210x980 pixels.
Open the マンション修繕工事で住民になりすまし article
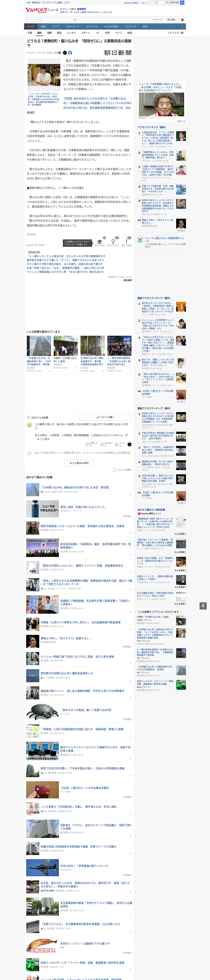tap(77, 656)
